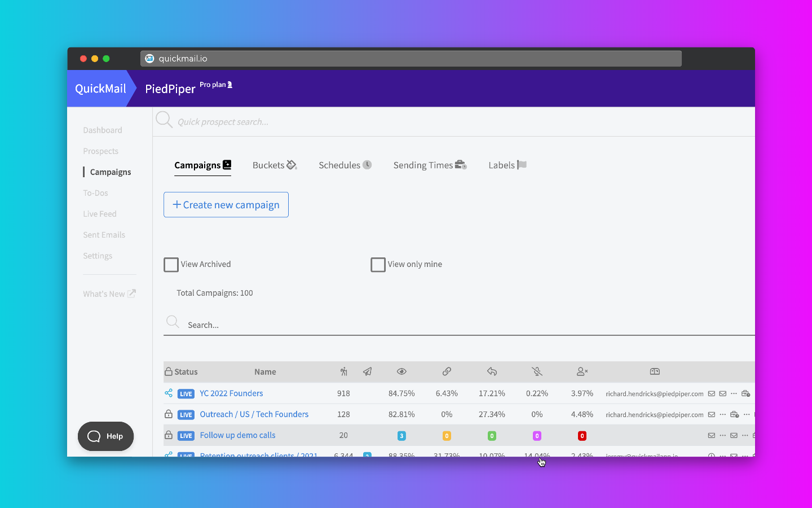Image resolution: width=812 pixels, height=508 pixels.
Task: Open the Help chat bubble
Action: pos(105,436)
